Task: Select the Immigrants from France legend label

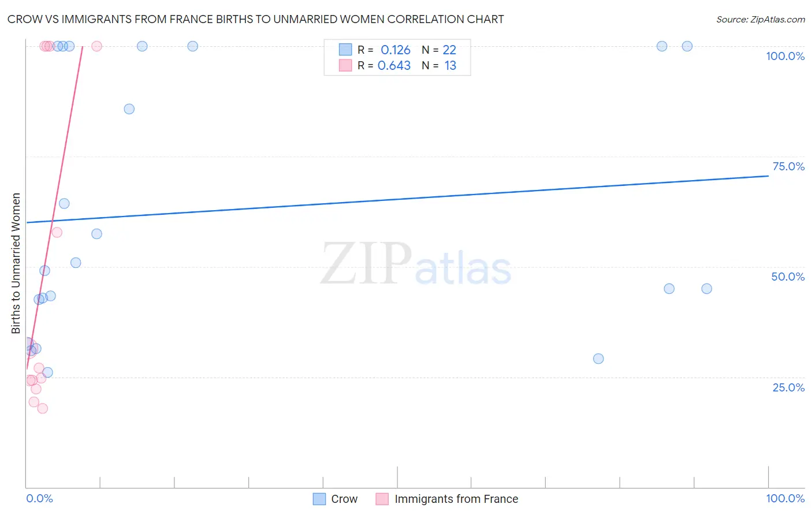Action: 456,499
